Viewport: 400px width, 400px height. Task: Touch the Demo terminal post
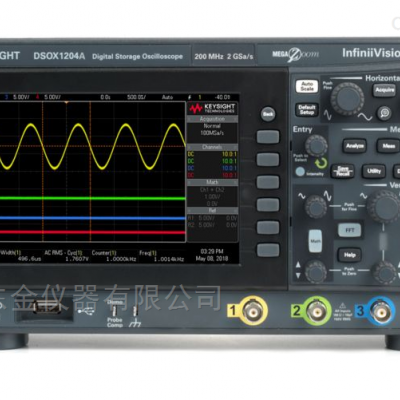tap(114, 310)
